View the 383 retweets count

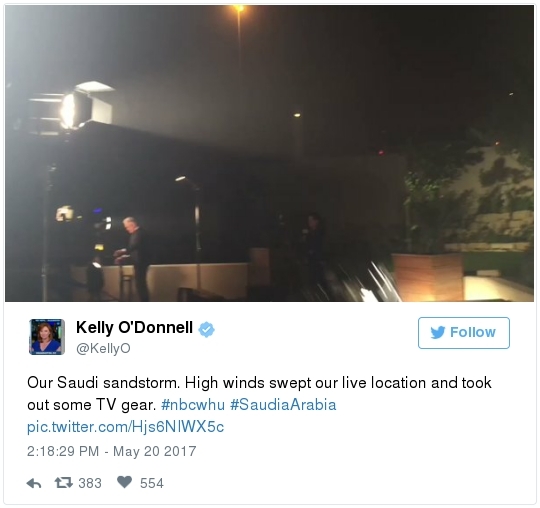(90, 483)
